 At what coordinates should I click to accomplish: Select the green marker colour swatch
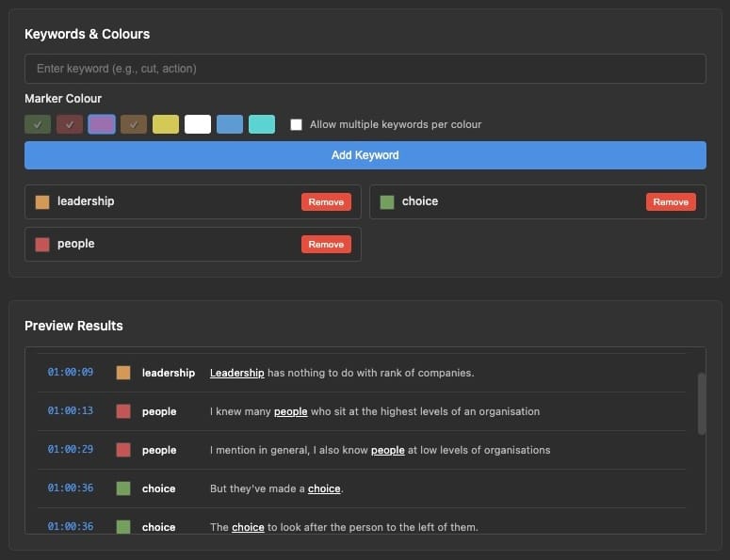tap(38, 124)
